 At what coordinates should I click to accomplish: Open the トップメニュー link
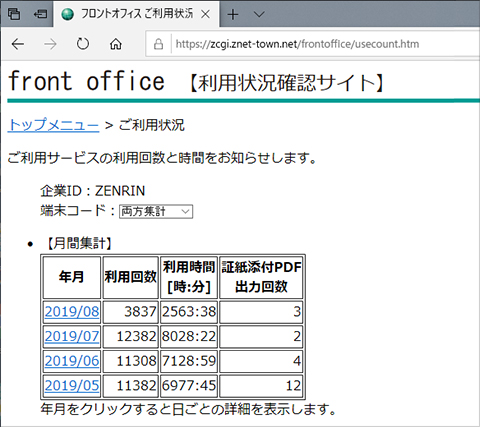click(x=53, y=125)
